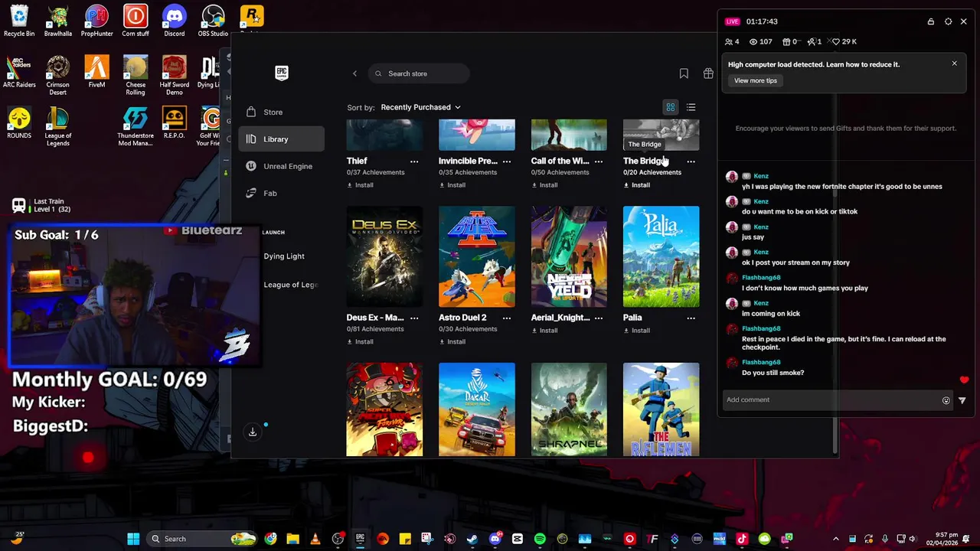
Task: Install Astro Duel 2
Action: click(x=452, y=342)
